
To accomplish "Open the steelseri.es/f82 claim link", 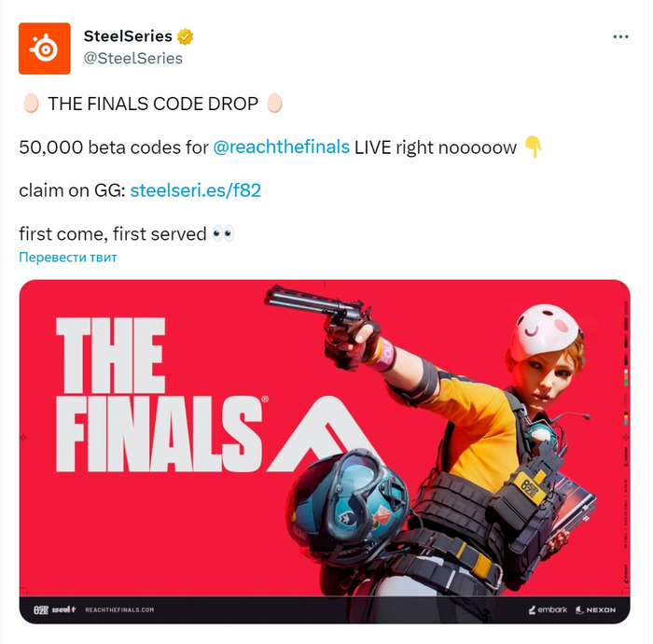I will point(195,190).
